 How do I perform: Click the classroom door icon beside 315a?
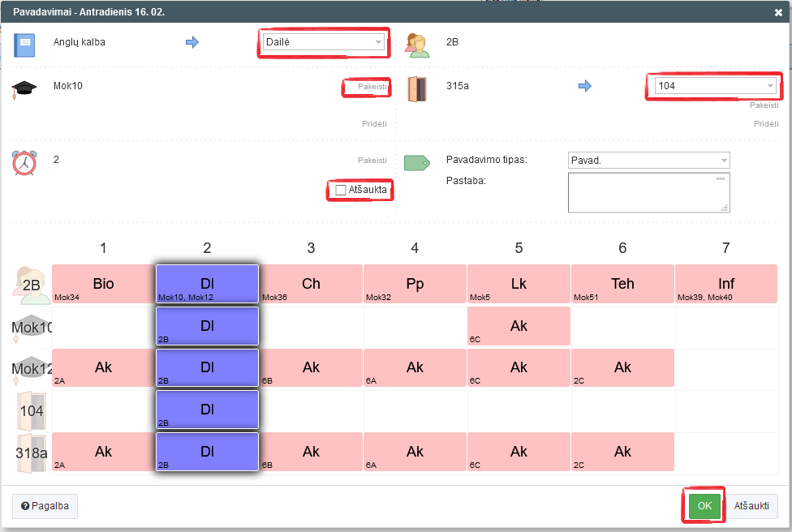click(417, 89)
